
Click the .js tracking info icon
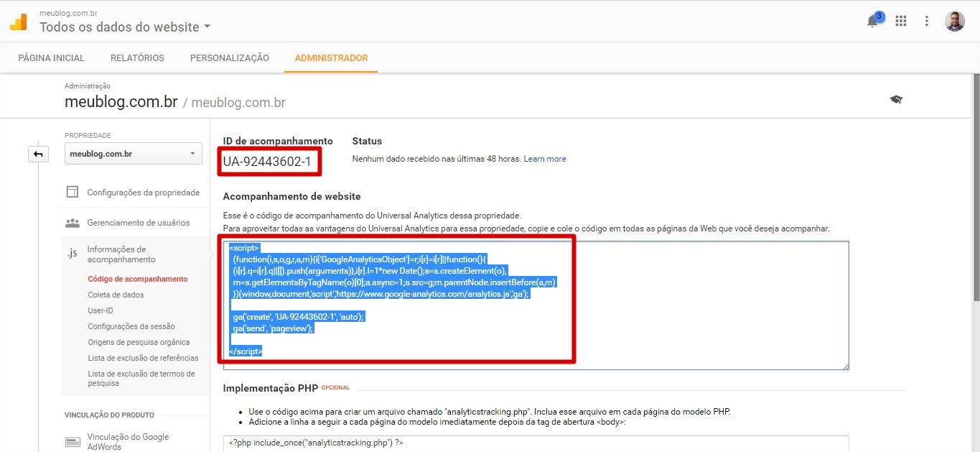tap(72, 254)
